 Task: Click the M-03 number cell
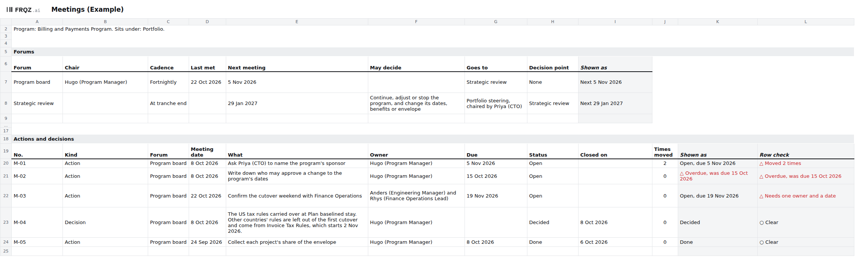(37, 196)
